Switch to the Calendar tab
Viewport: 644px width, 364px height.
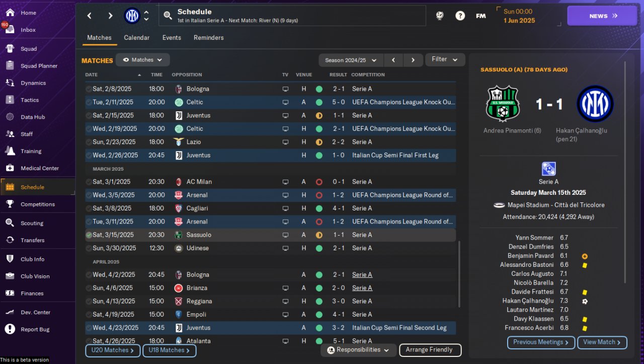point(136,38)
